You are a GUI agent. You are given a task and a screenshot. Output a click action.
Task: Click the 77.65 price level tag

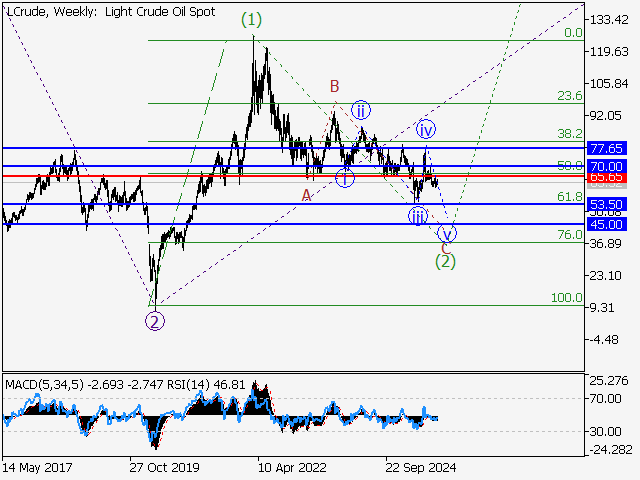606,148
